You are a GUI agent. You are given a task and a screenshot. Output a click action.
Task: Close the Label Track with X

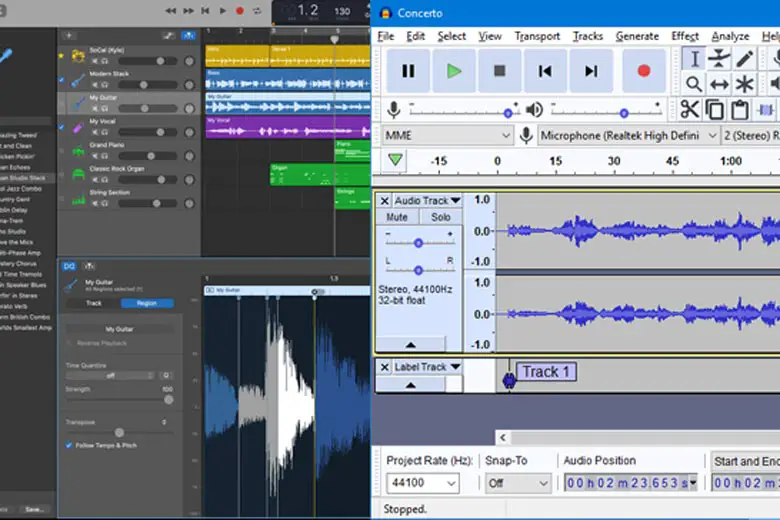tap(385, 367)
